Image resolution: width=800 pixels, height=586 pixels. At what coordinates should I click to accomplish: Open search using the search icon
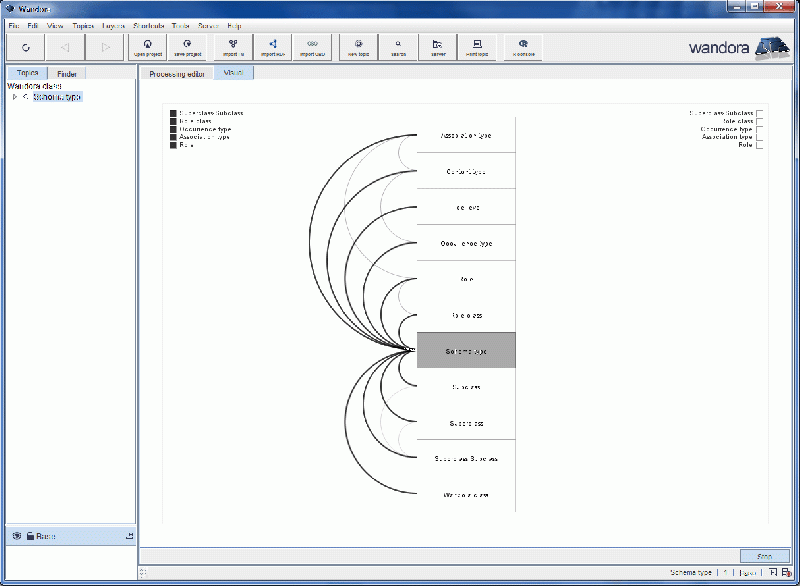398,46
